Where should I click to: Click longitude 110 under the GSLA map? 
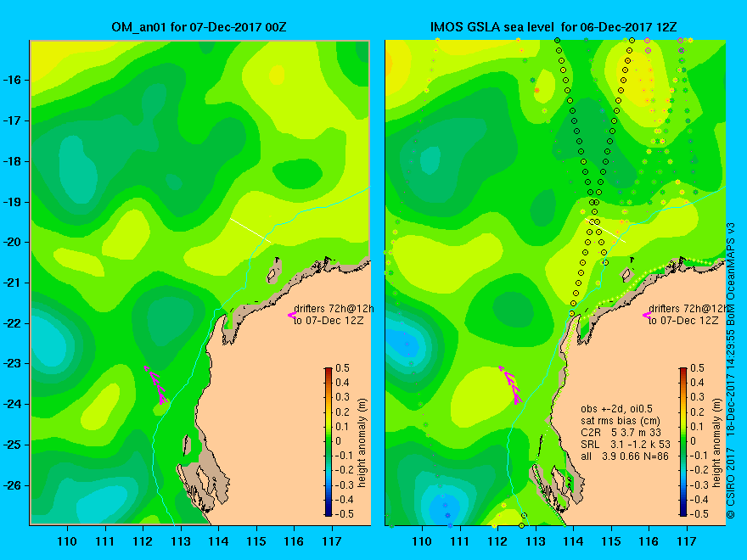pyautogui.click(x=422, y=541)
